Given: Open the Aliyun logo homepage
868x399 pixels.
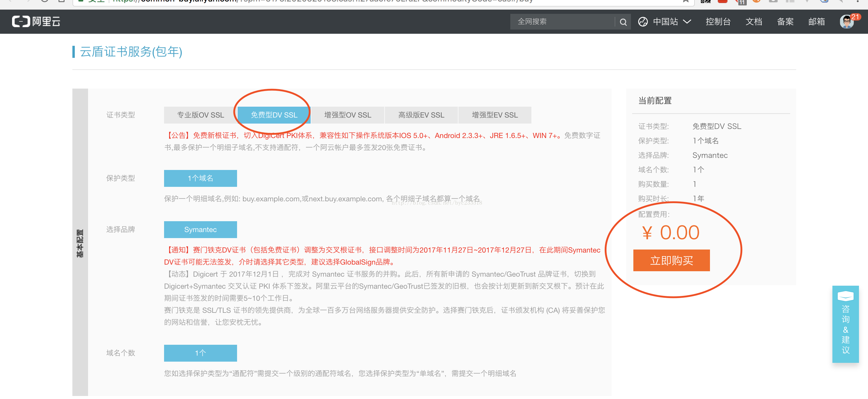Looking at the screenshot, I should pos(36,22).
